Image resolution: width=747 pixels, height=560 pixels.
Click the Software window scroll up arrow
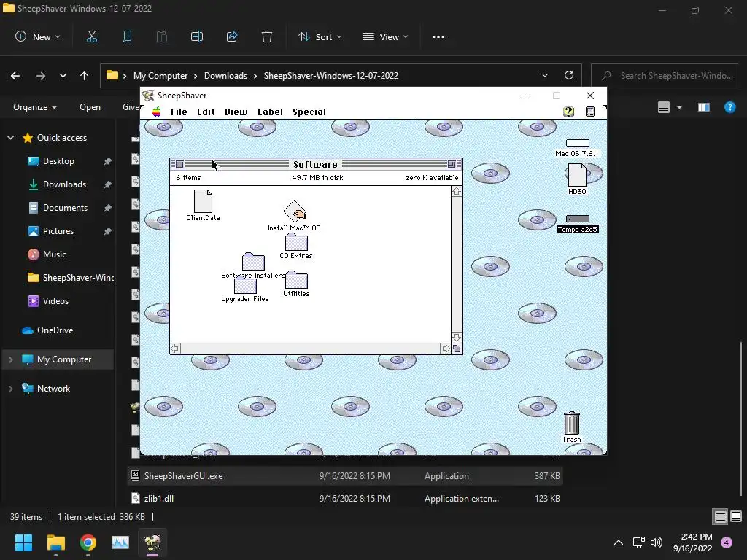click(457, 192)
